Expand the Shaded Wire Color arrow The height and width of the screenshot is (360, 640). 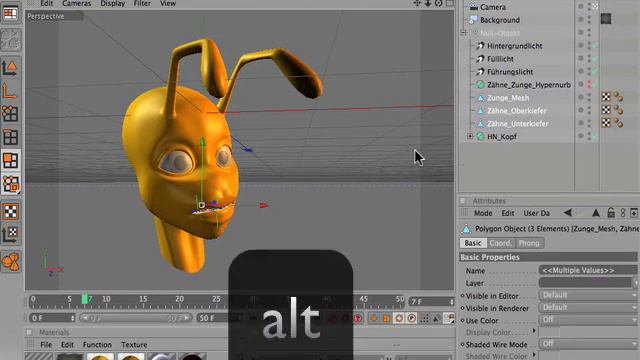[x=534, y=355]
